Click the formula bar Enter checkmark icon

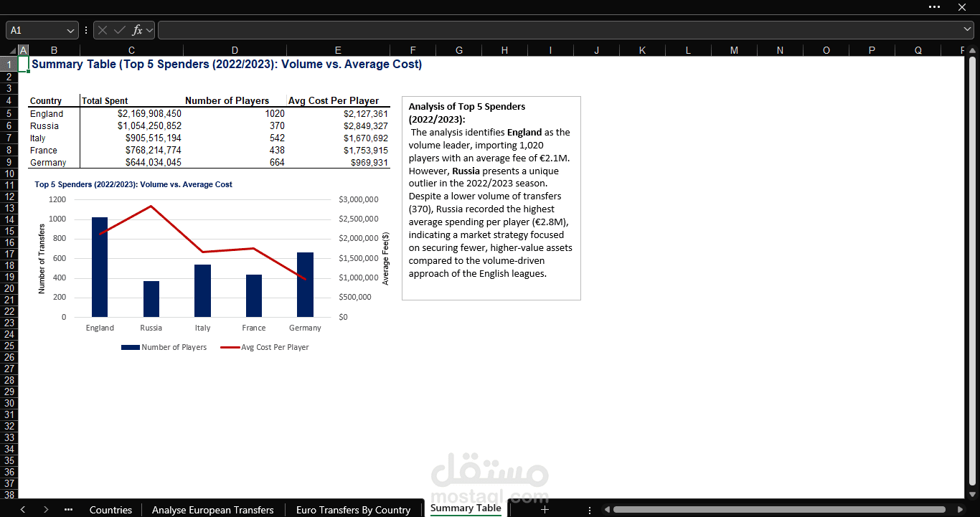[x=119, y=30]
